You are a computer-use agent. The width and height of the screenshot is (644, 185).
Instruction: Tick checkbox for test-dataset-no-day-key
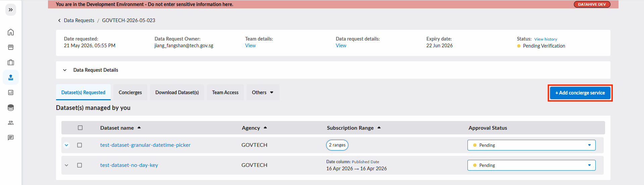(x=80, y=165)
